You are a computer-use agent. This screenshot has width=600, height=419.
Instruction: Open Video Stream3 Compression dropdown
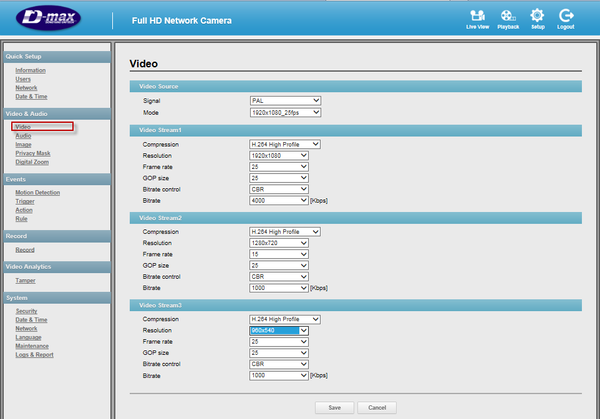(x=285, y=319)
